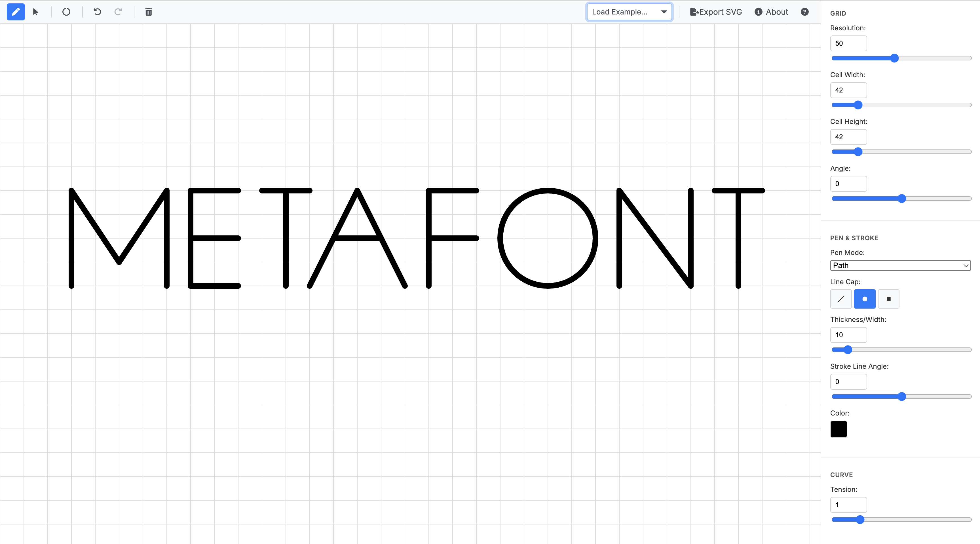
Task: Click the Stroke Line Angle input field
Action: (x=848, y=382)
